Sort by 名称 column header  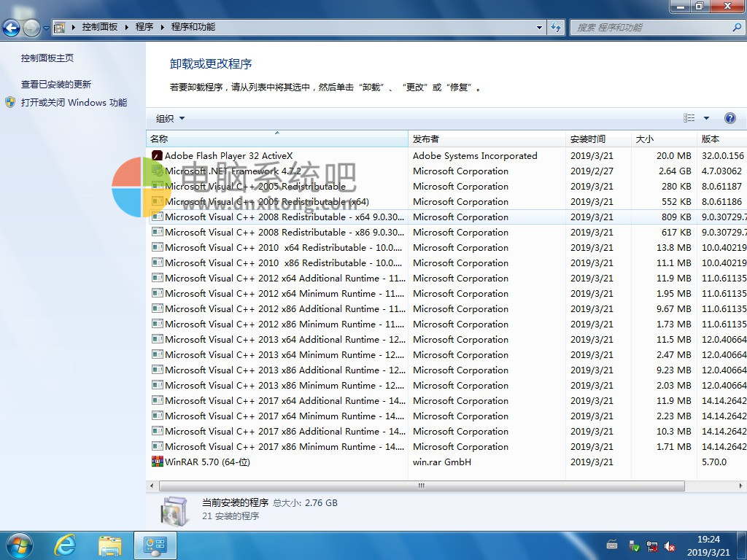click(x=276, y=139)
